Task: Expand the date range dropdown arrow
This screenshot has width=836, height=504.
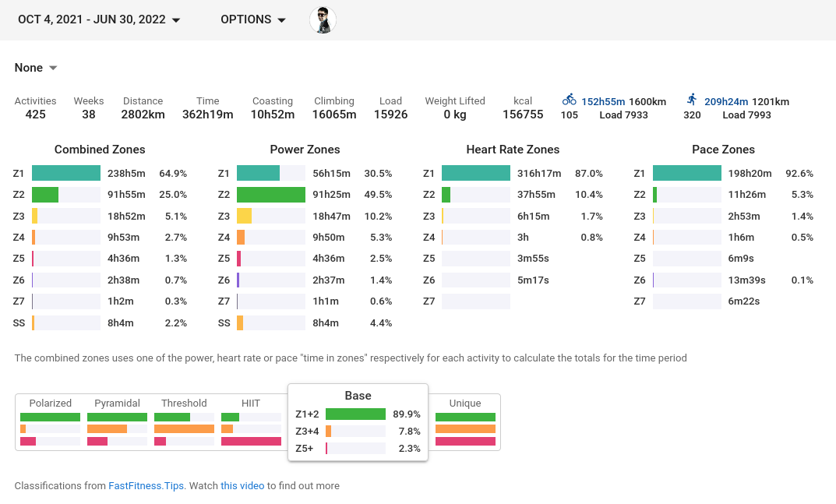Action: pos(176,20)
